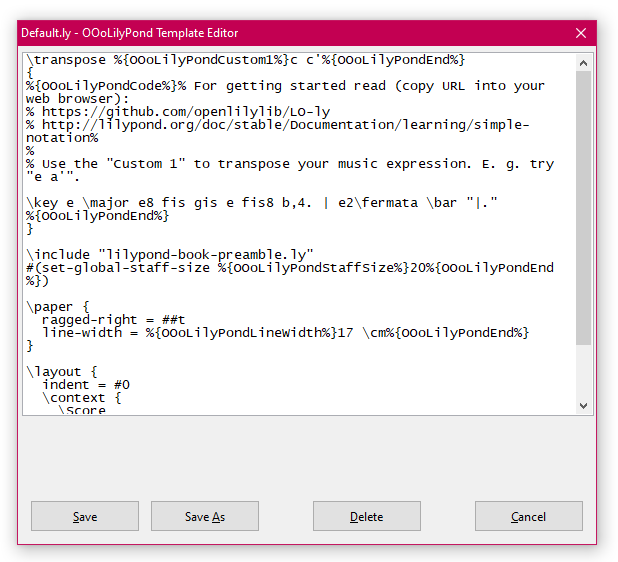
Task: Click the \paper { line
Action: pos(58,307)
